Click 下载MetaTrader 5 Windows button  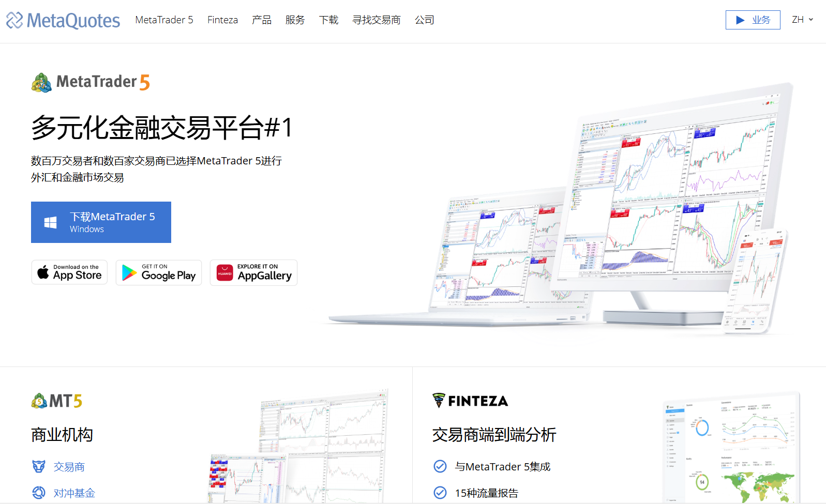click(101, 222)
